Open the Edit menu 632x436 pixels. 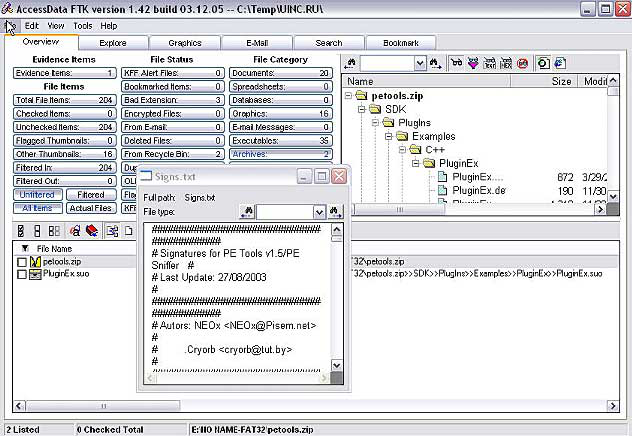click(x=31, y=26)
